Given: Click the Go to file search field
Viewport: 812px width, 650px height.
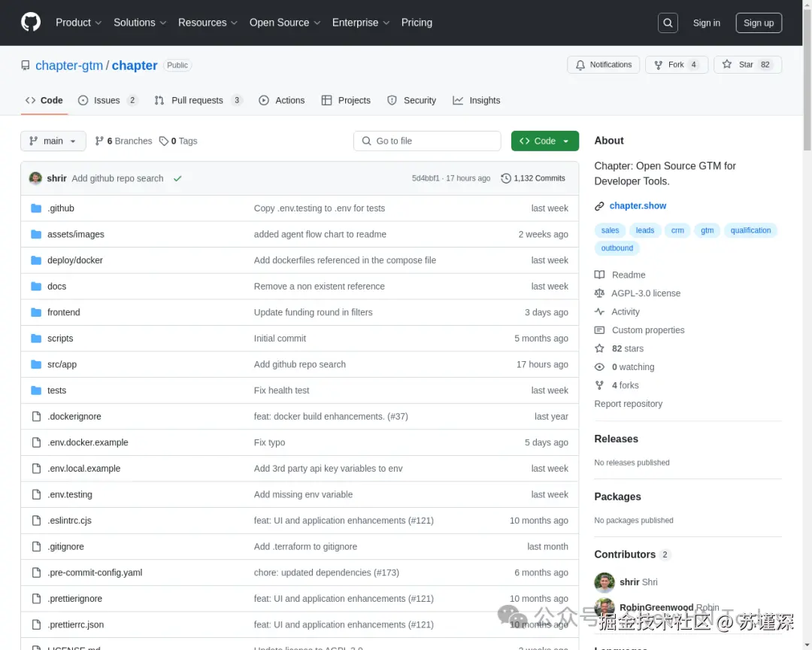Looking at the screenshot, I should point(427,141).
